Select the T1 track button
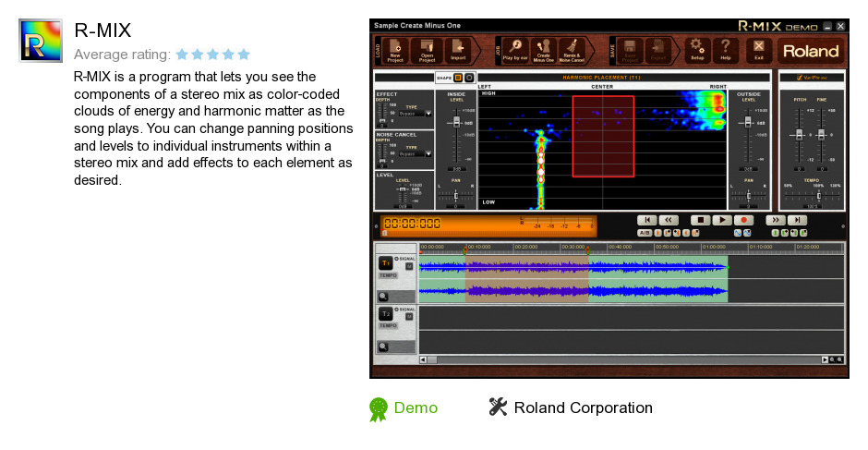Viewport: 868px width, 450px height. (386, 263)
